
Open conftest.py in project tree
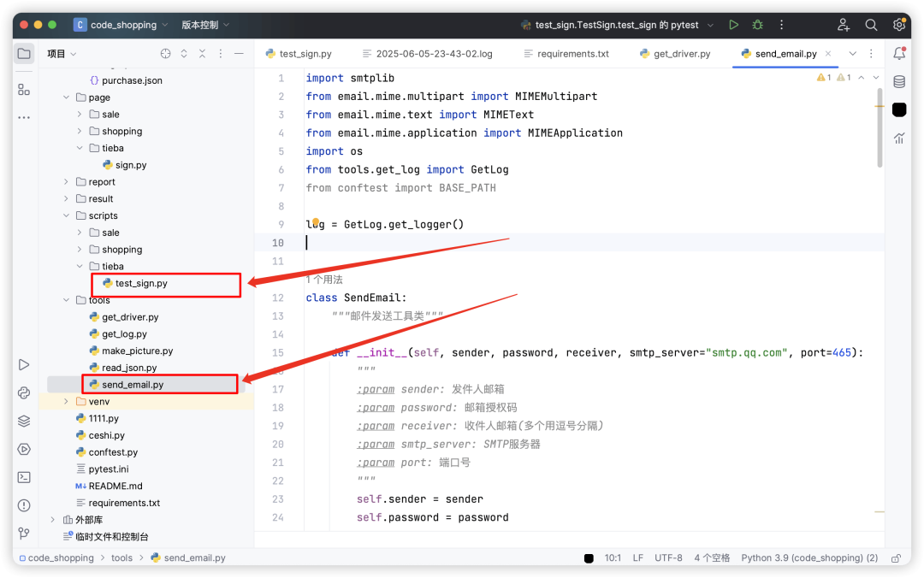pos(107,452)
